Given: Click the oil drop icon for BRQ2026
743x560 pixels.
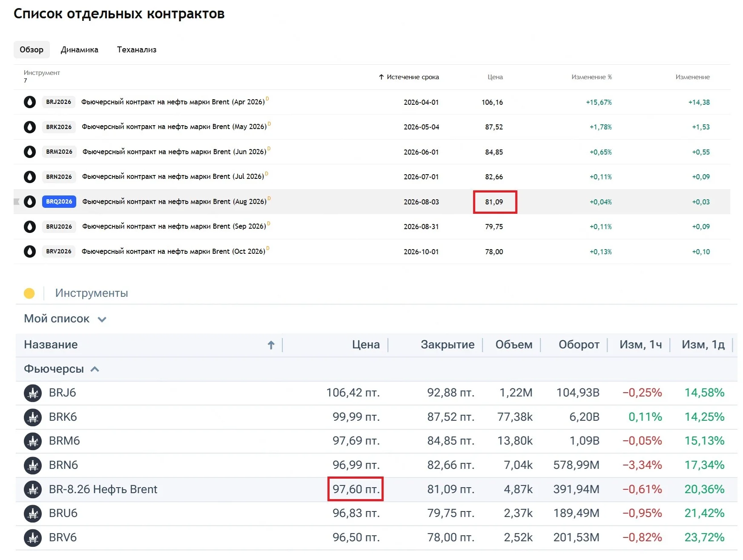Looking at the screenshot, I should (x=30, y=201).
